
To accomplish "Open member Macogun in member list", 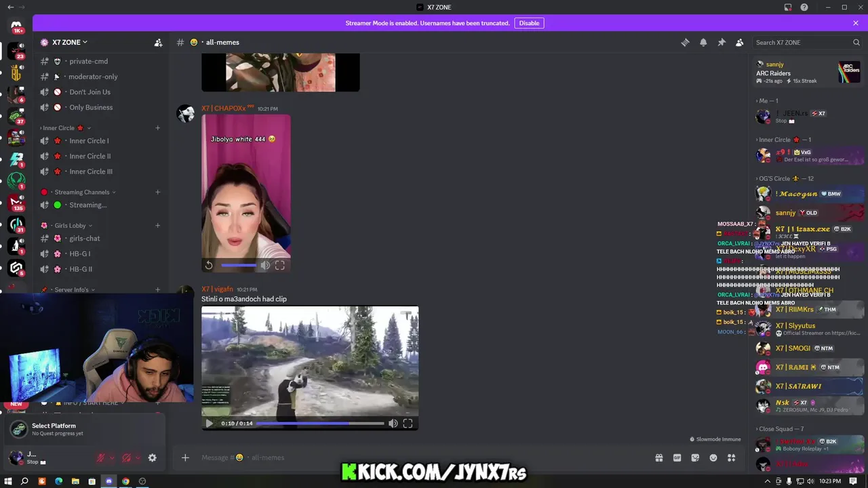I will coord(808,194).
